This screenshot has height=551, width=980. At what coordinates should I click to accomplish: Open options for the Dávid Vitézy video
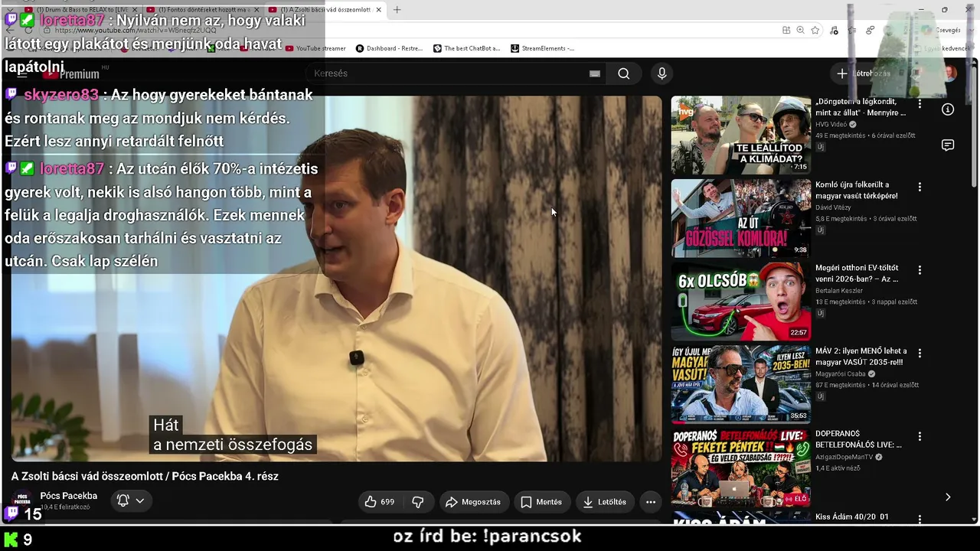[x=920, y=187]
